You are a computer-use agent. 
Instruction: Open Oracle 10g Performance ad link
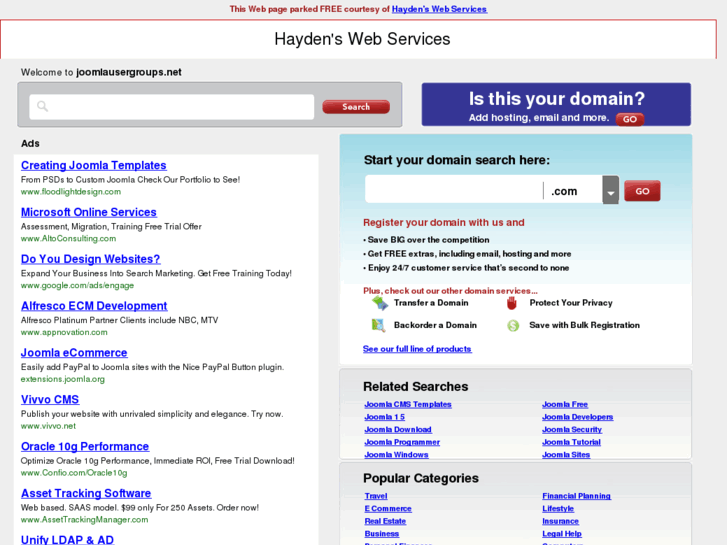[x=85, y=446]
